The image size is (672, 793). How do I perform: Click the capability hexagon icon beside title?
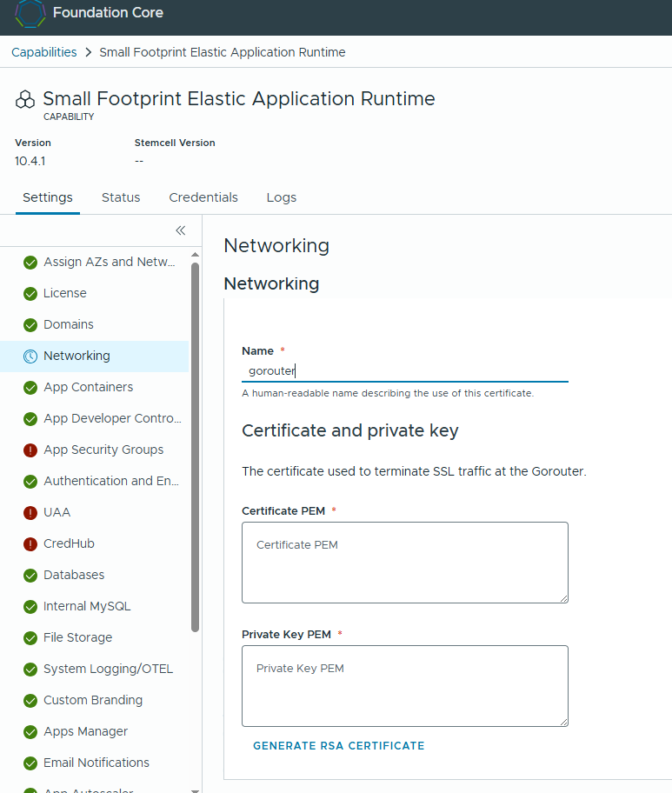[25, 100]
